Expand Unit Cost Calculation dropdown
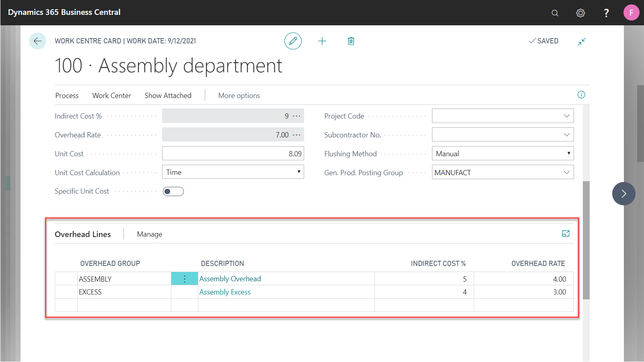The image size is (644, 362). 299,172
